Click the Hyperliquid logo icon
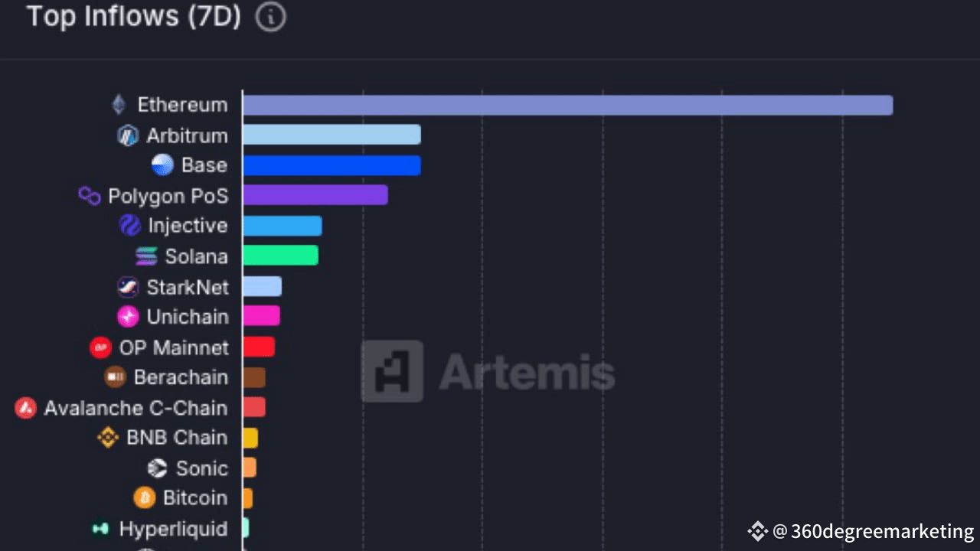Screen dimensions: 980x551 click(x=100, y=528)
